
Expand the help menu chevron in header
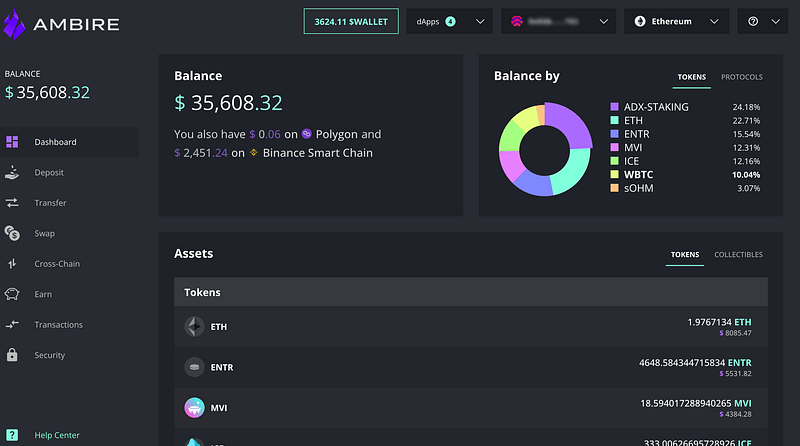point(776,21)
